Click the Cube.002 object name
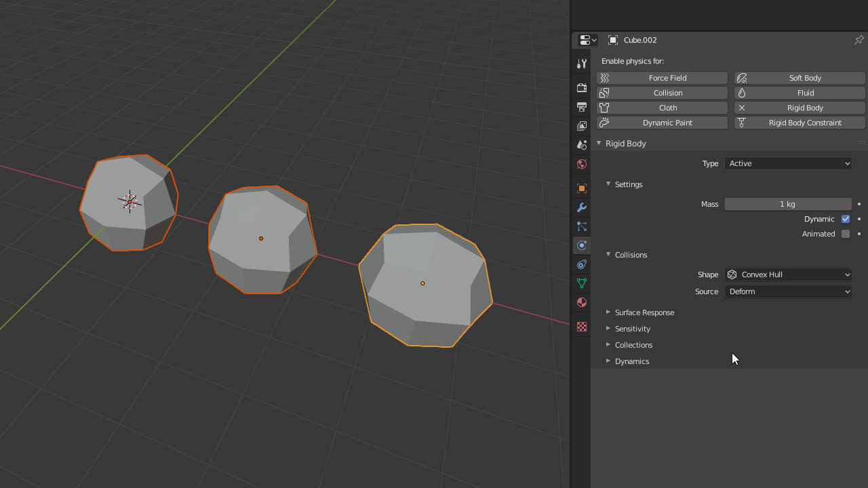This screenshot has height=488, width=868. click(x=640, y=40)
